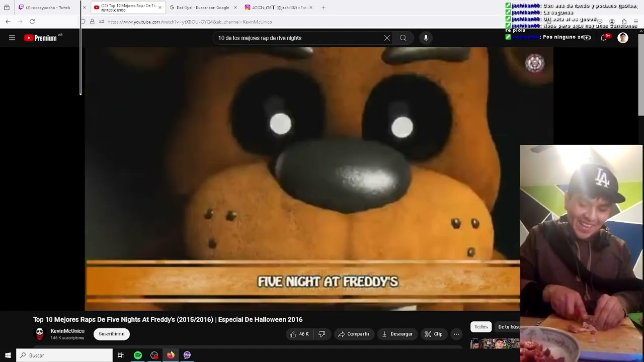Open OBS Studio from the taskbar

click(x=154, y=355)
